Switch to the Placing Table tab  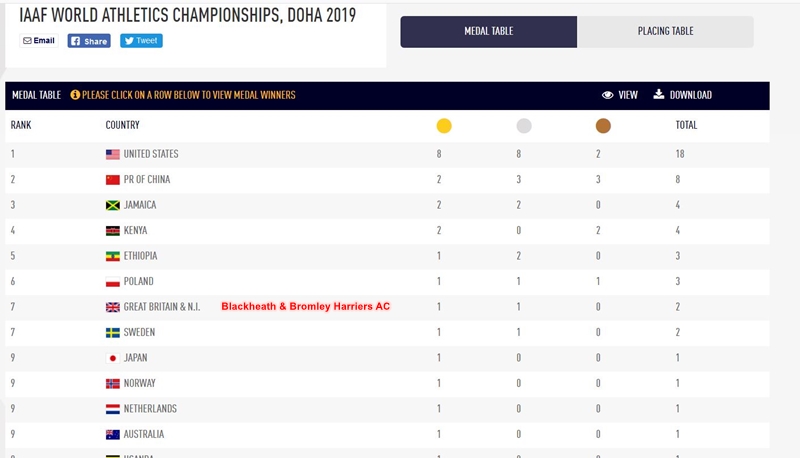click(665, 32)
